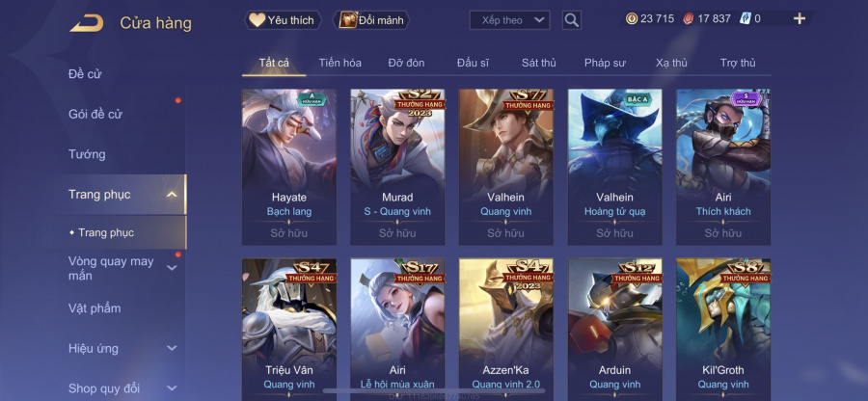
Task: Expand the Shop quy đổi section
Action: point(172,388)
